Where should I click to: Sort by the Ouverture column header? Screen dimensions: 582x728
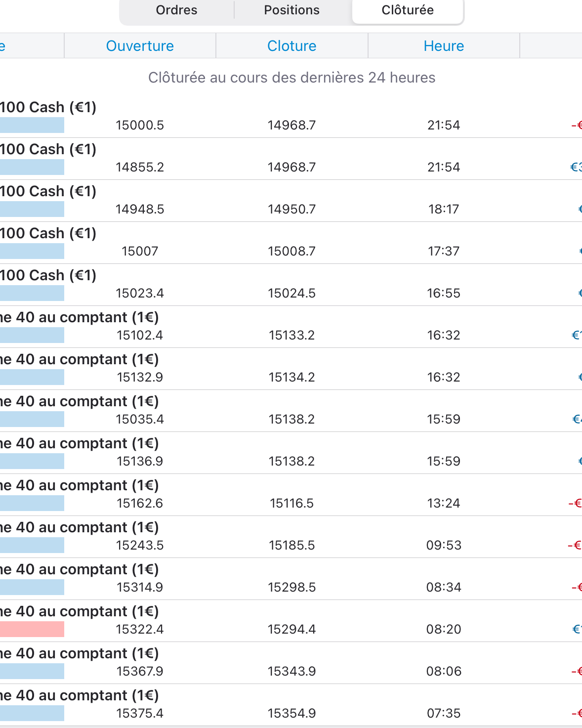(140, 46)
